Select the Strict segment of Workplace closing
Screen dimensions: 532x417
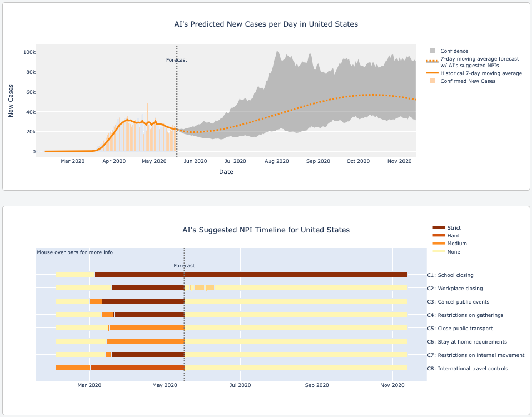(x=148, y=288)
